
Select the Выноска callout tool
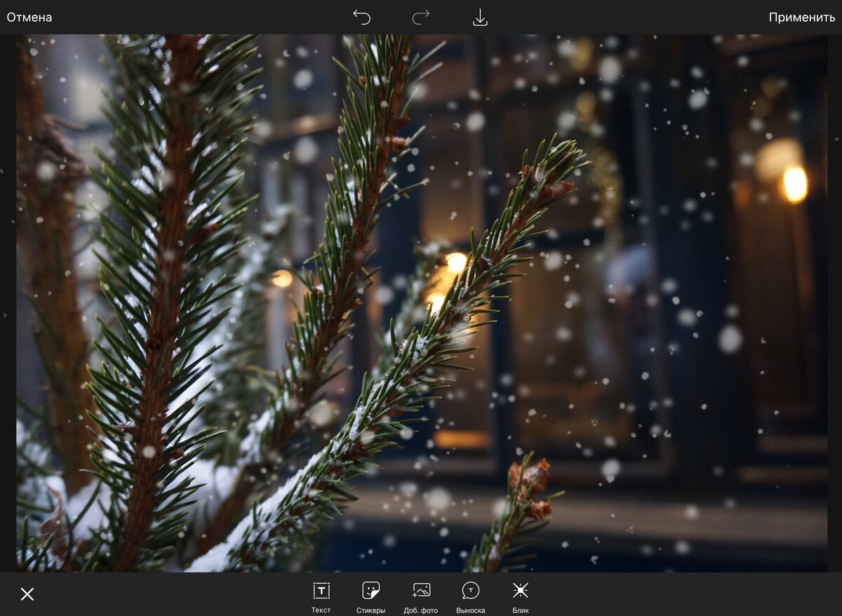(x=471, y=597)
